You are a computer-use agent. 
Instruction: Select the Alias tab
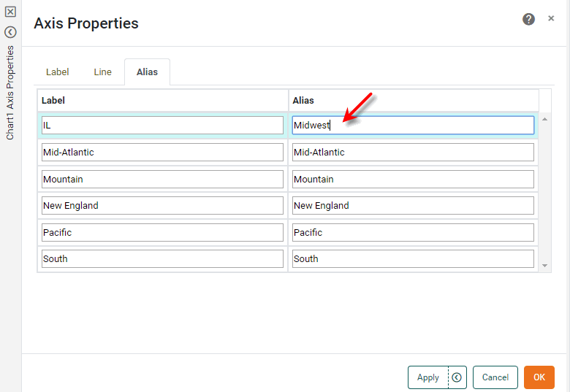click(147, 72)
